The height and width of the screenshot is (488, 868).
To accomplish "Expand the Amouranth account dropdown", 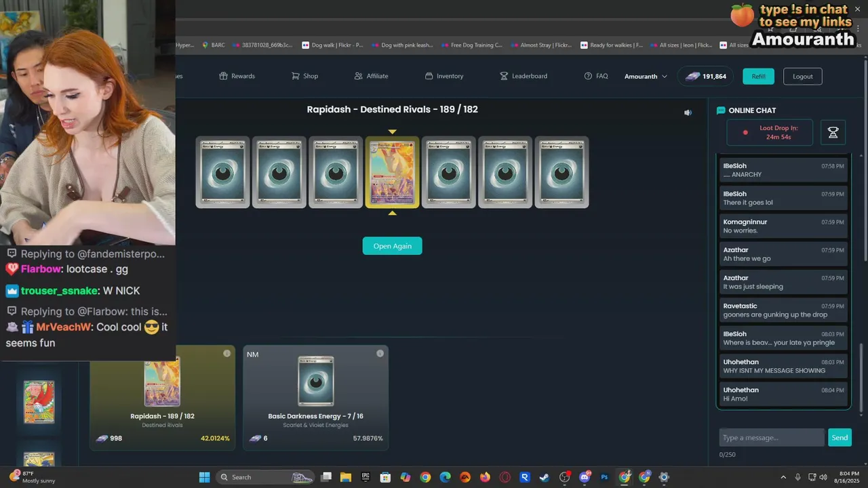I will click(646, 77).
